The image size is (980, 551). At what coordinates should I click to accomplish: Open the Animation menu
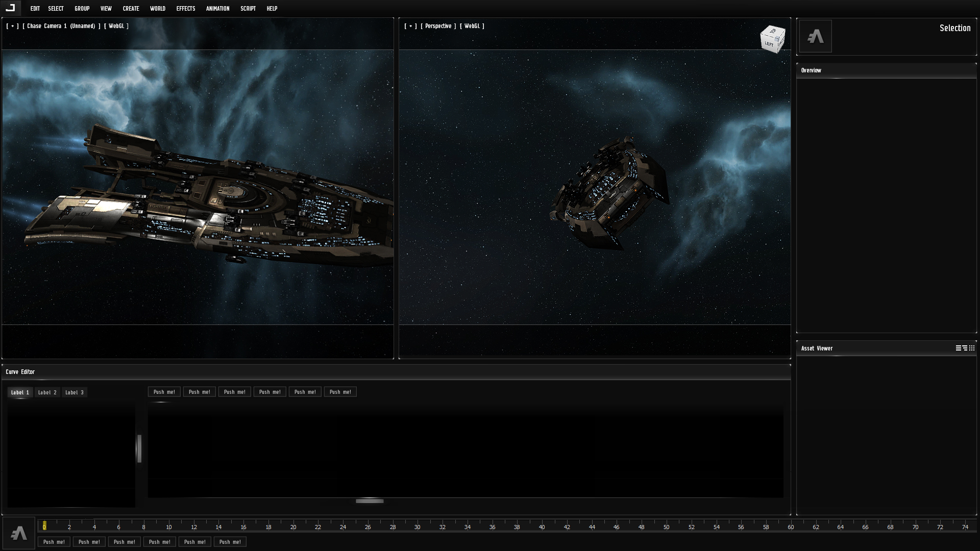click(217, 9)
